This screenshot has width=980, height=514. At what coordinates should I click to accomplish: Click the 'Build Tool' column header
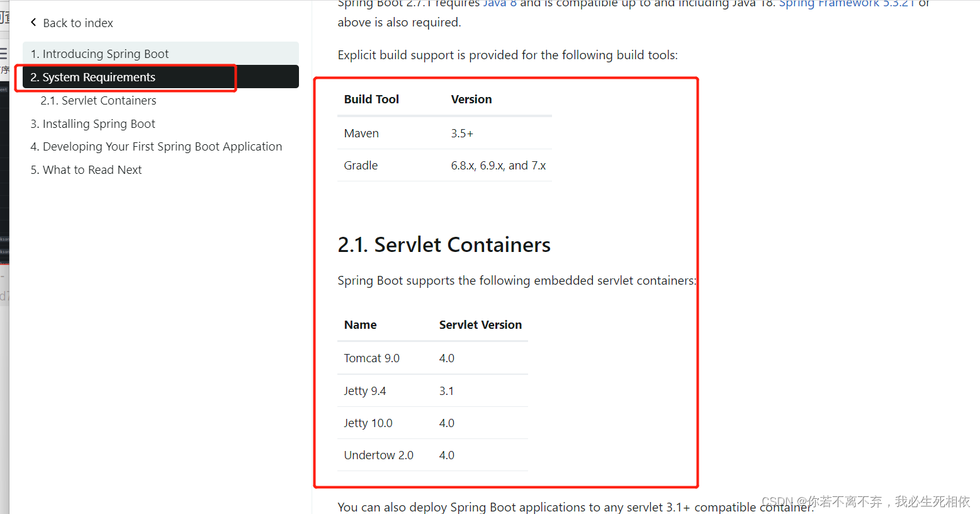[x=371, y=100]
